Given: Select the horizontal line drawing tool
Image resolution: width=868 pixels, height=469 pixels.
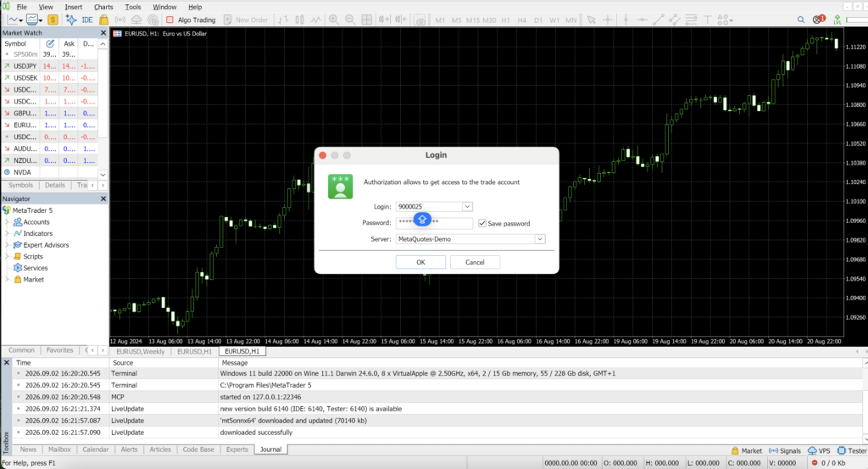Looking at the screenshot, I should coord(642,20).
